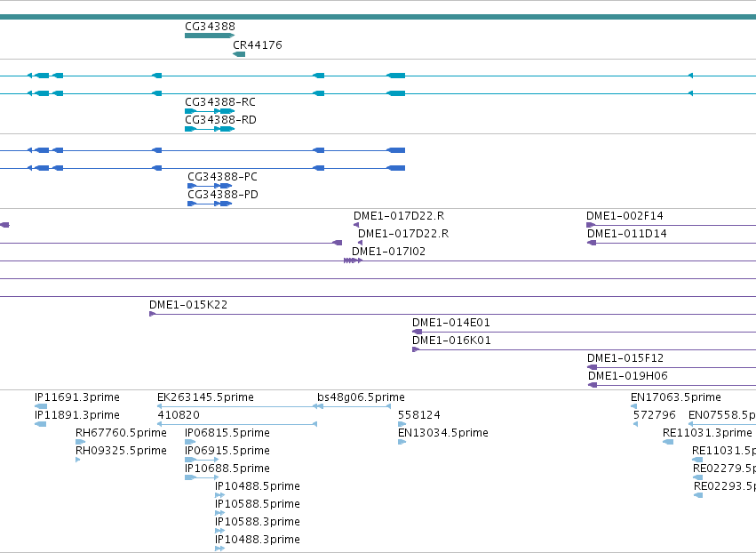Select the CR44176 gene label
756x553 pixels.
click(x=257, y=44)
